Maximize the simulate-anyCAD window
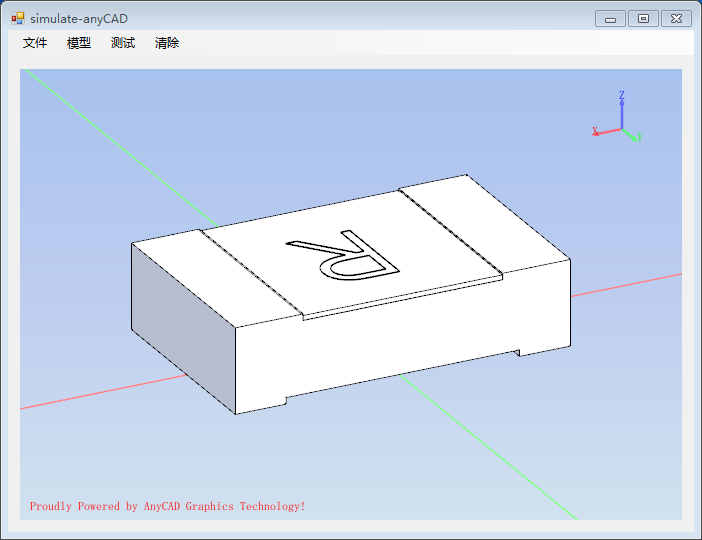The image size is (702, 540). coord(643,18)
